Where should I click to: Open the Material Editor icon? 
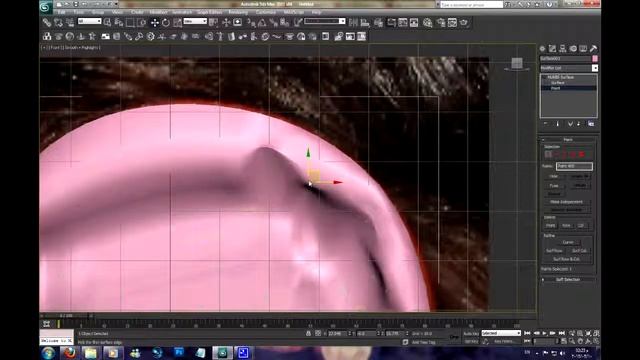coord(427,22)
